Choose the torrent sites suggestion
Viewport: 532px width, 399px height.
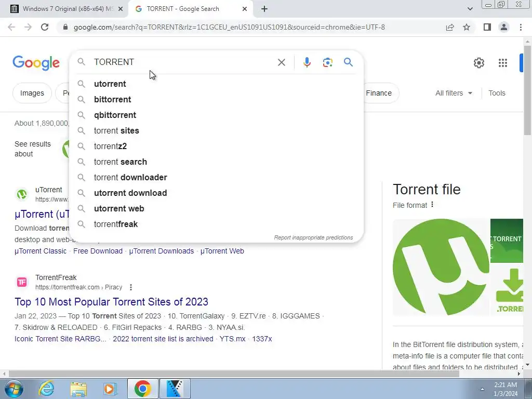click(216, 130)
